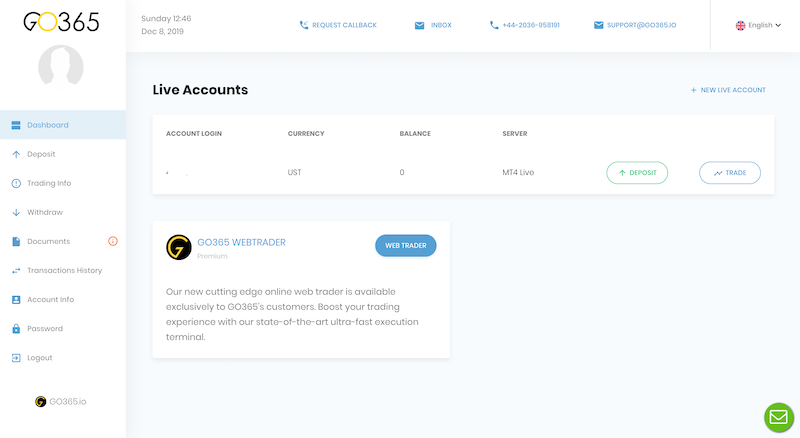Open the Inbox link
Screen dimensions: 800x438
[x=441, y=25]
